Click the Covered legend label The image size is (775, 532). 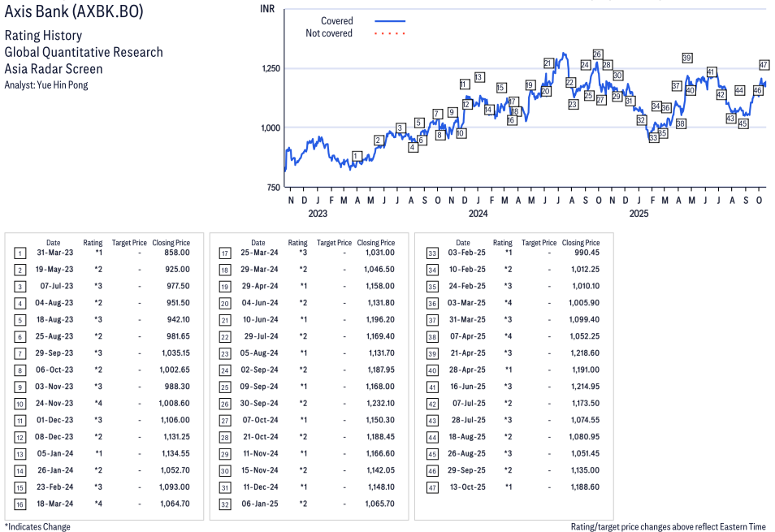336,21
